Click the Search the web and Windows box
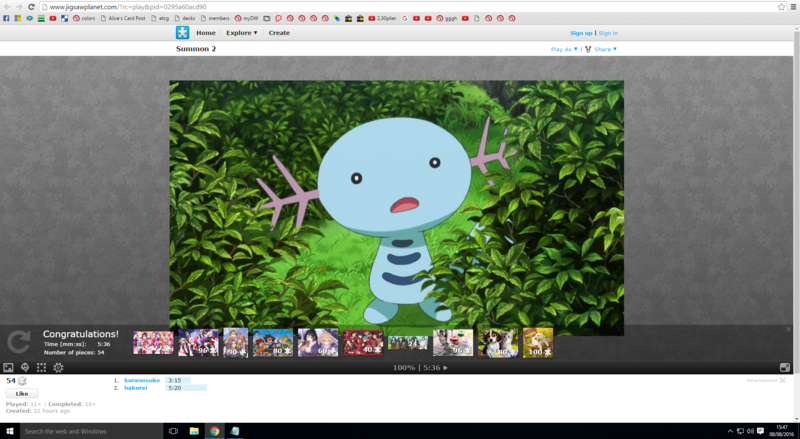Image resolution: width=800 pixels, height=439 pixels. 90,431
